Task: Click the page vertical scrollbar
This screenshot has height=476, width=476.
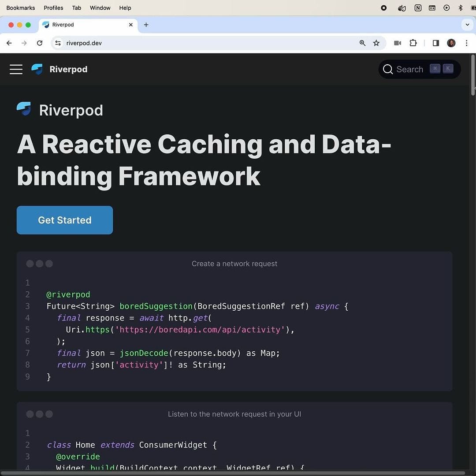Action: pyautogui.click(x=473, y=75)
